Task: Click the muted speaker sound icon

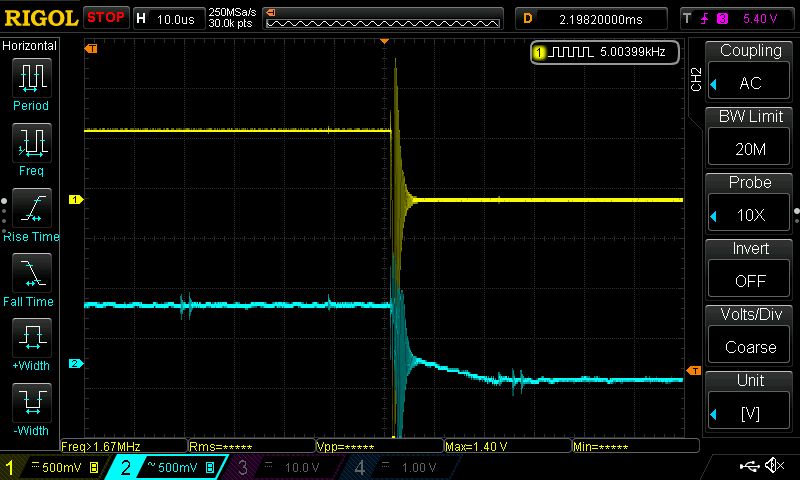Action: [x=774, y=465]
